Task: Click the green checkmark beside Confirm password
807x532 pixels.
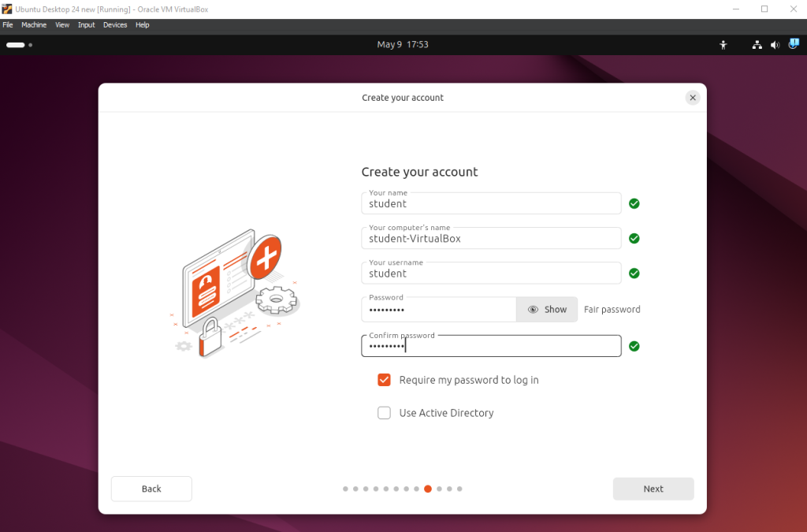Action: (x=634, y=346)
